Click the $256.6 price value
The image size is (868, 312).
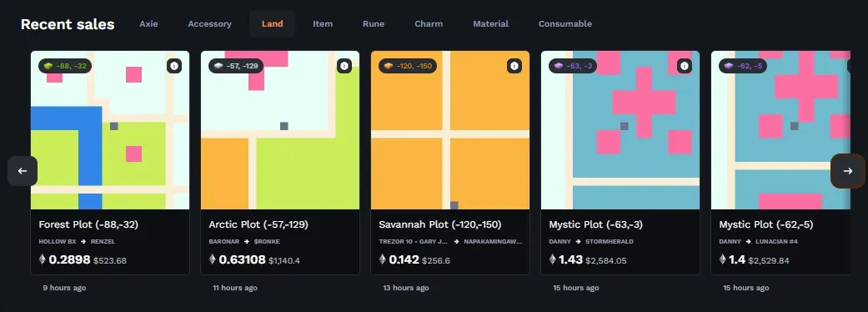435,260
